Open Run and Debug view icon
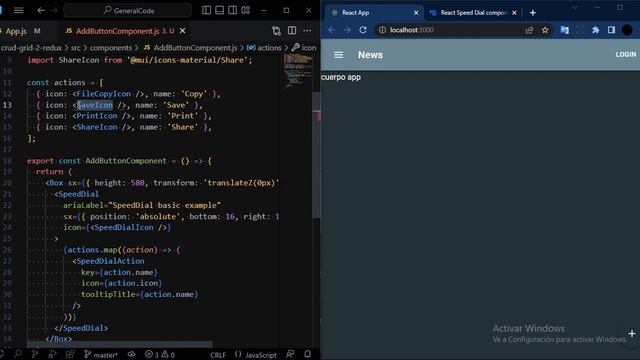The width and height of the screenshot is (640, 360). [53, 354]
